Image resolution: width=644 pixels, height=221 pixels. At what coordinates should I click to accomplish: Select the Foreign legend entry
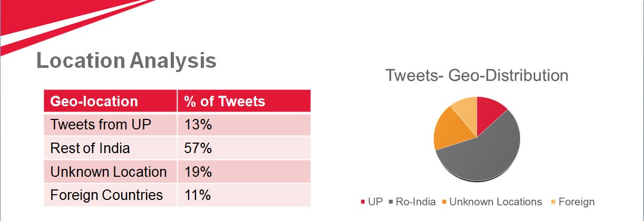572,202
